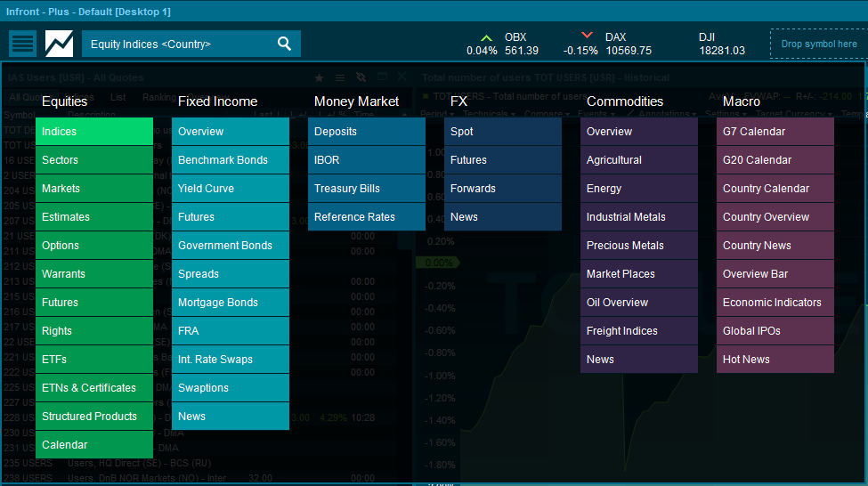Open Government Bonds
This screenshot has width=868, height=486.
pyautogui.click(x=231, y=245)
